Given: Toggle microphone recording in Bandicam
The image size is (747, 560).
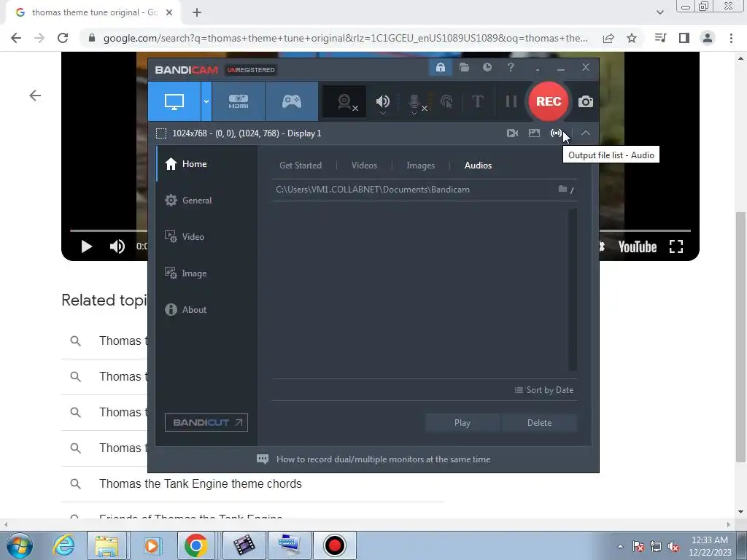Looking at the screenshot, I should [x=414, y=102].
